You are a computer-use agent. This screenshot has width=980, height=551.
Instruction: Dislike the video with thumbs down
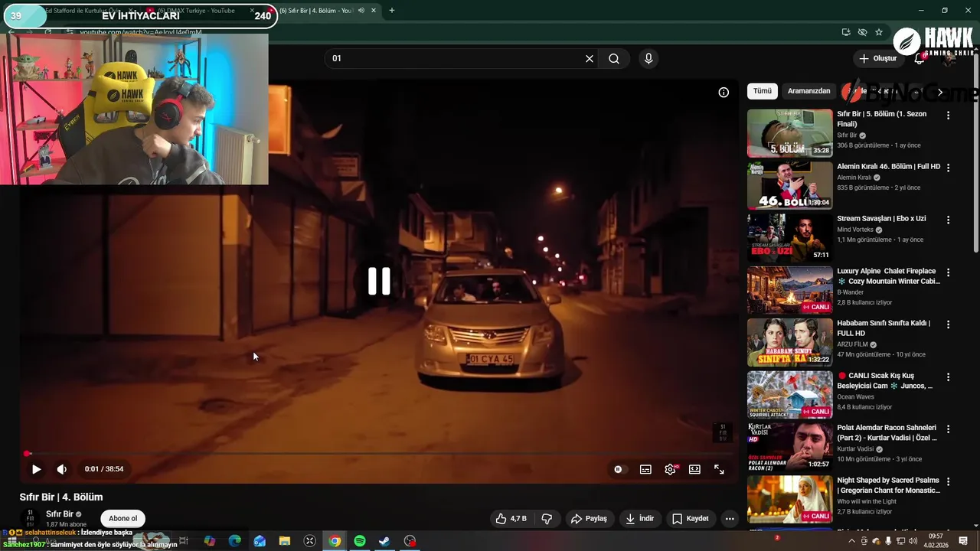point(547,519)
